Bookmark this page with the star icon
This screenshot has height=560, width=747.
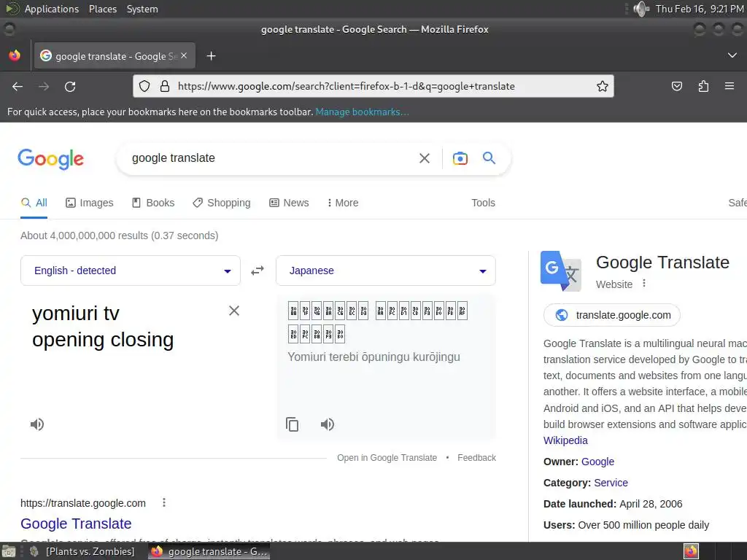point(602,86)
